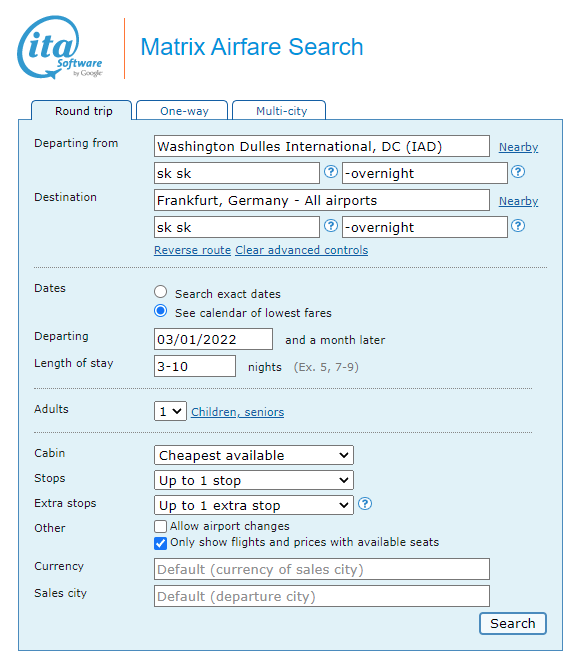Screen dimensions: 582x670
Task: Enable Allow airport changes checkbox
Action: (x=160, y=526)
